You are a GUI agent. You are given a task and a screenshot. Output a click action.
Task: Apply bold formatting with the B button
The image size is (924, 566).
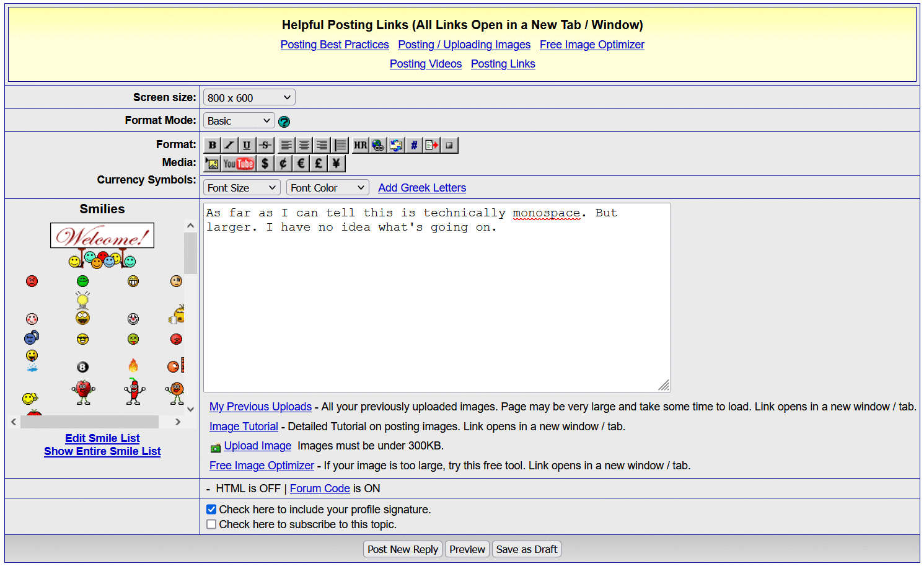pyautogui.click(x=213, y=145)
